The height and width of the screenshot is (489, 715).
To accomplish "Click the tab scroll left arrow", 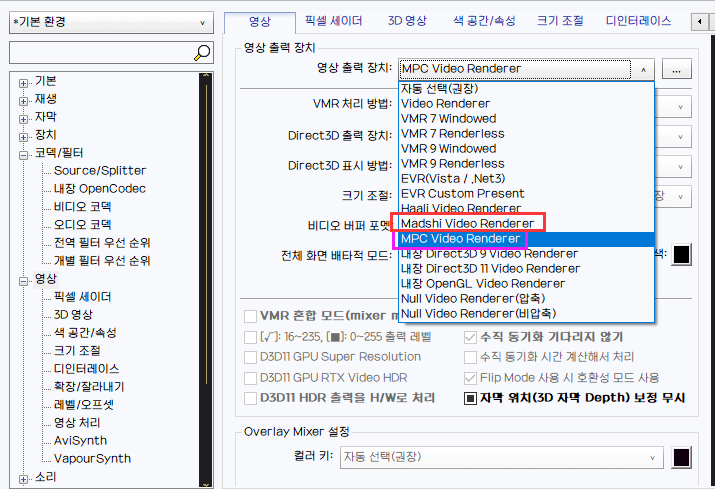I will point(699,21).
